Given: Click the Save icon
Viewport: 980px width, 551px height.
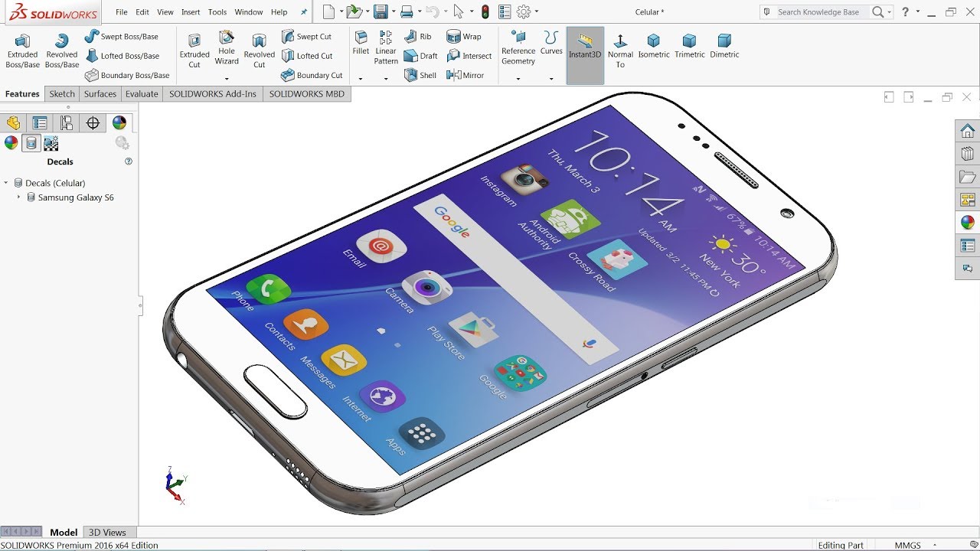Looking at the screenshot, I should pos(381,11).
